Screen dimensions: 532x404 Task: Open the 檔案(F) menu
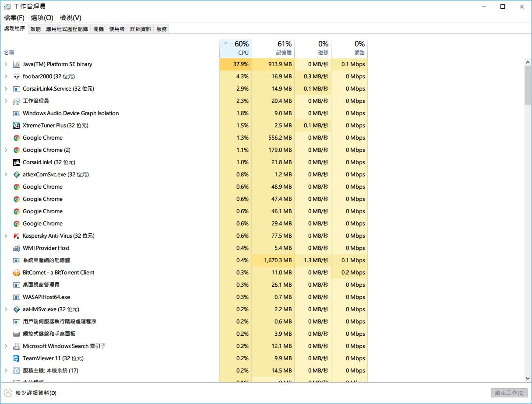click(14, 18)
